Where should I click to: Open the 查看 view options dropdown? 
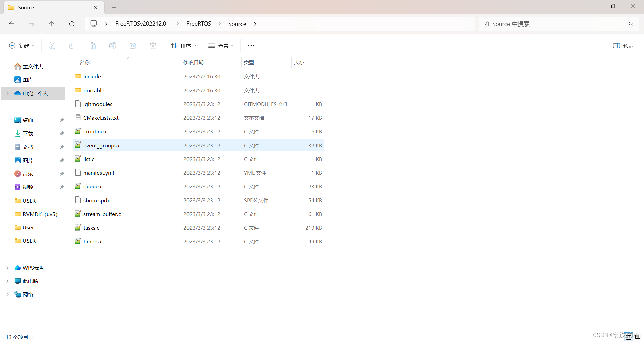221,46
